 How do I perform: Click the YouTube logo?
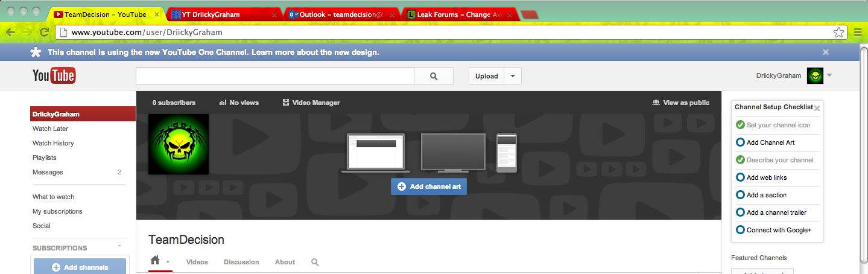coord(54,76)
